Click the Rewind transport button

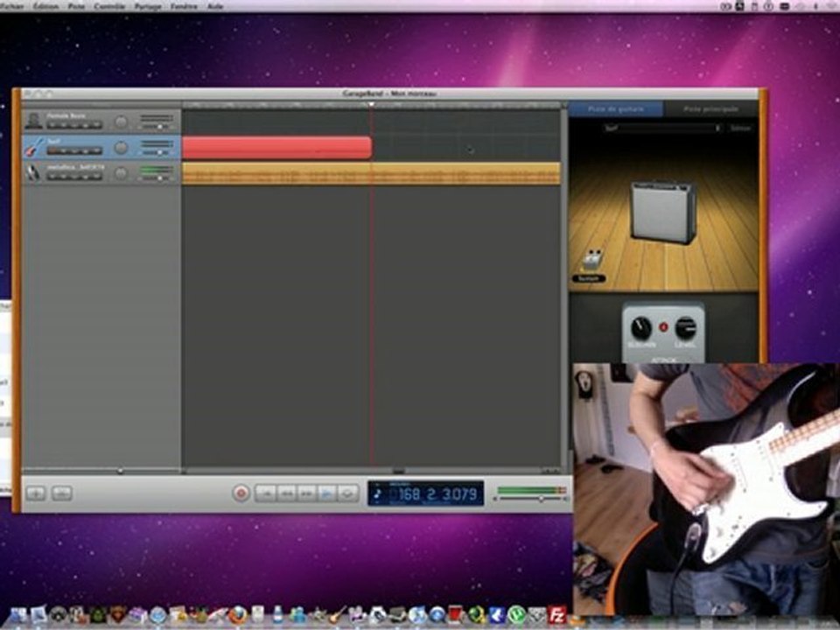[x=287, y=493]
